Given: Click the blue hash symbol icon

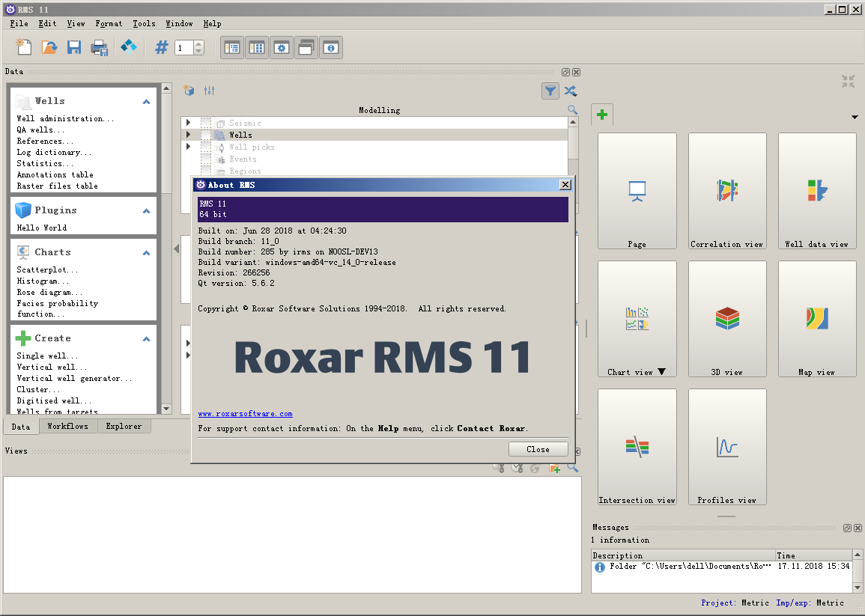Looking at the screenshot, I should point(161,47).
